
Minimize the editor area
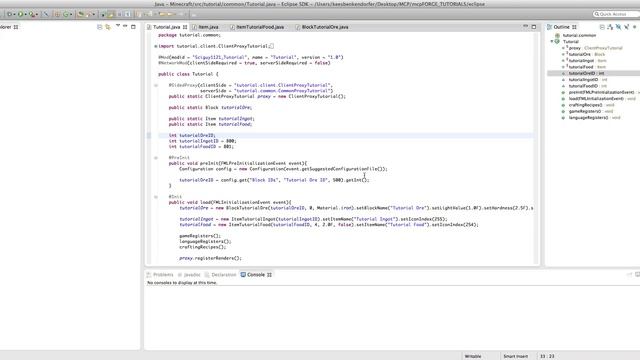525,26
